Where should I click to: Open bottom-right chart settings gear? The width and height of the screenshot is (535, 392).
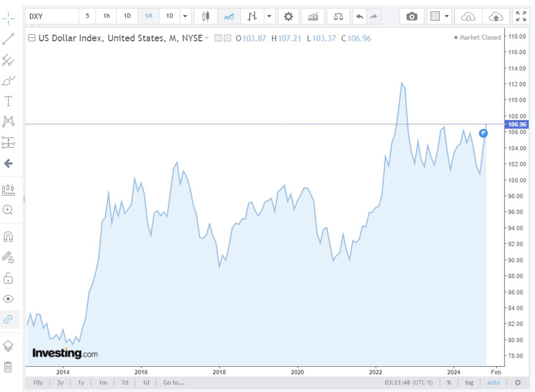tap(518, 382)
